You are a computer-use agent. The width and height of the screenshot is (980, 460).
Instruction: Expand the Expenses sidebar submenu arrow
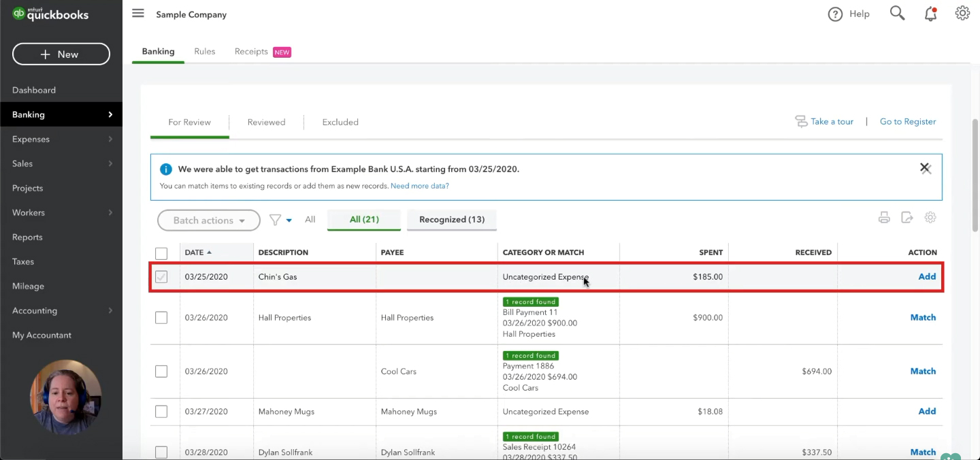point(110,139)
